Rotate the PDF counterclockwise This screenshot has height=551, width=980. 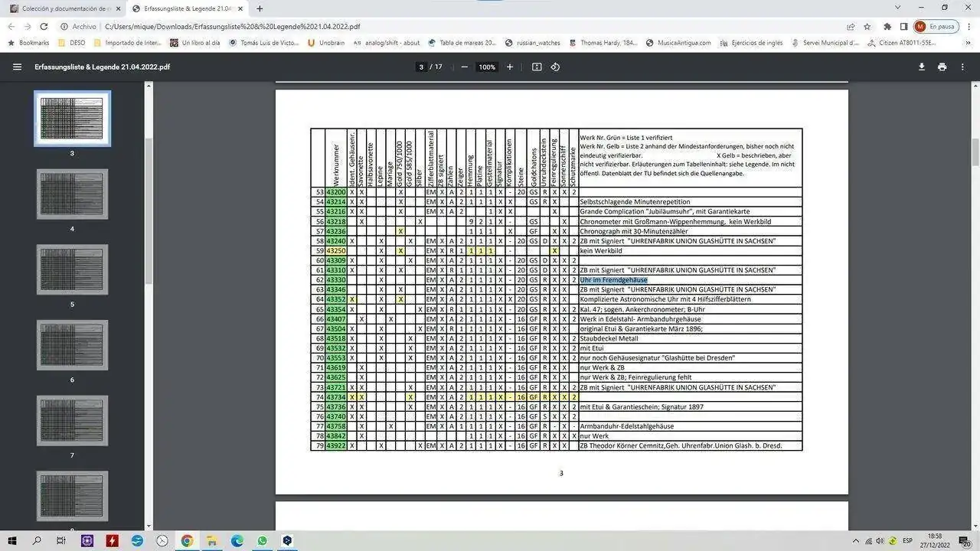pos(555,67)
